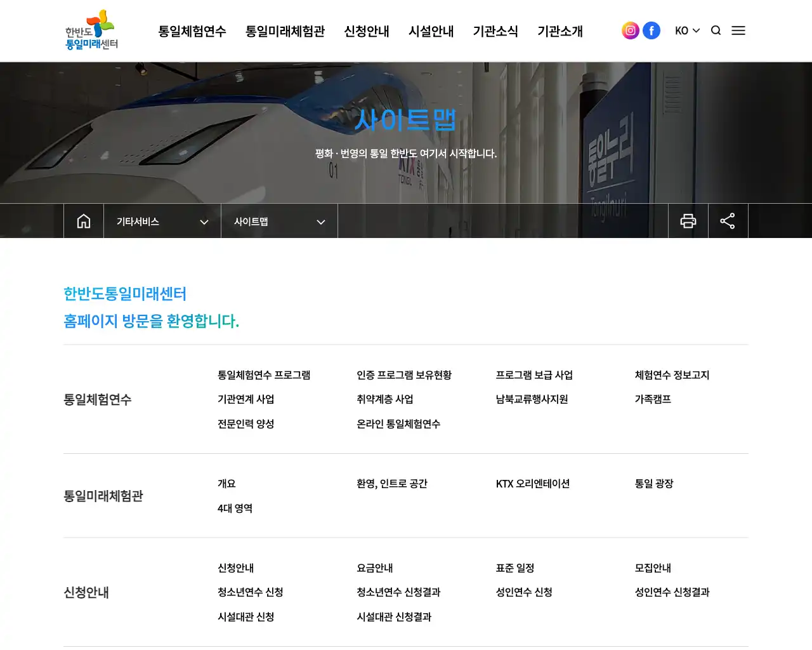Open the Facebook page icon
The height and width of the screenshot is (650, 812).
click(x=652, y=30)
